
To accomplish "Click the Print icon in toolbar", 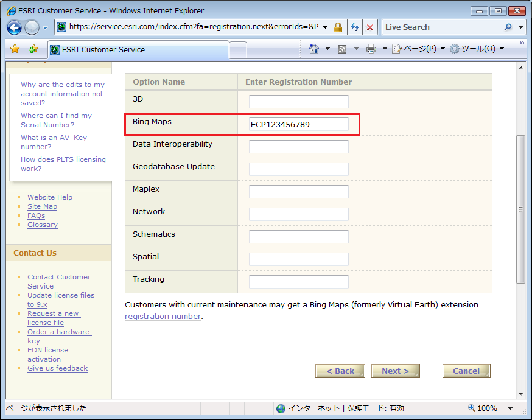I will [371, 49].
